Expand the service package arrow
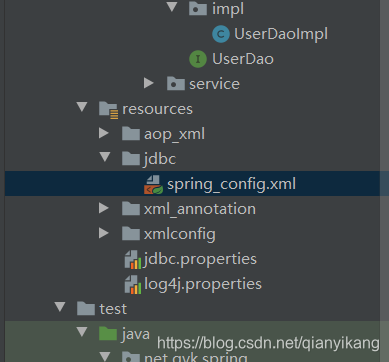This screenshot has height=362, width=389. [x=149, y=83]
